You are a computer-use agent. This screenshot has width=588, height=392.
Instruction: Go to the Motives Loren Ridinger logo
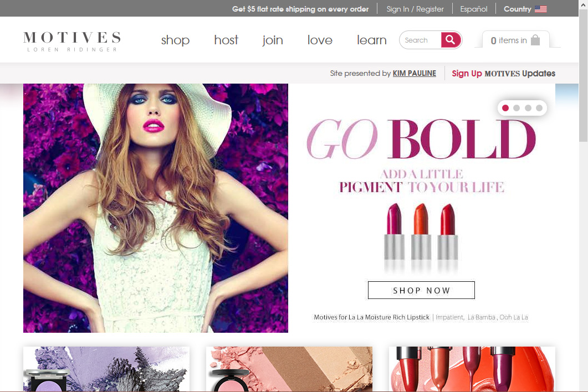click(72, 41)
